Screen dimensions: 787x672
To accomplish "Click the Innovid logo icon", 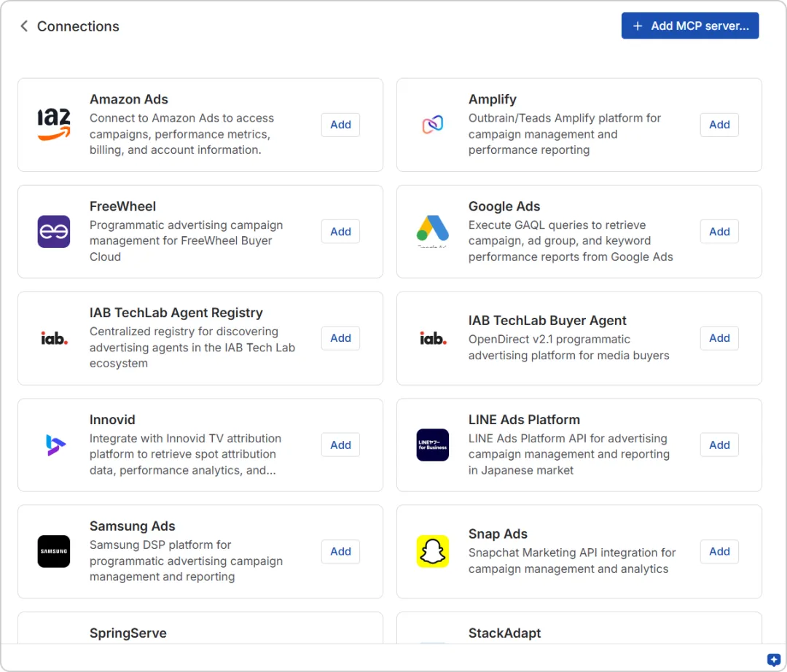I will pos(55,445).
